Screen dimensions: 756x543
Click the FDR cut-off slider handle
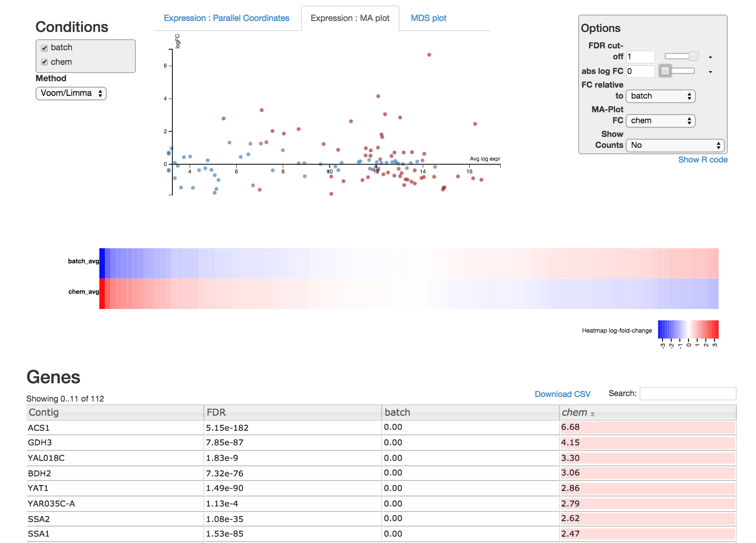[694, 56]
